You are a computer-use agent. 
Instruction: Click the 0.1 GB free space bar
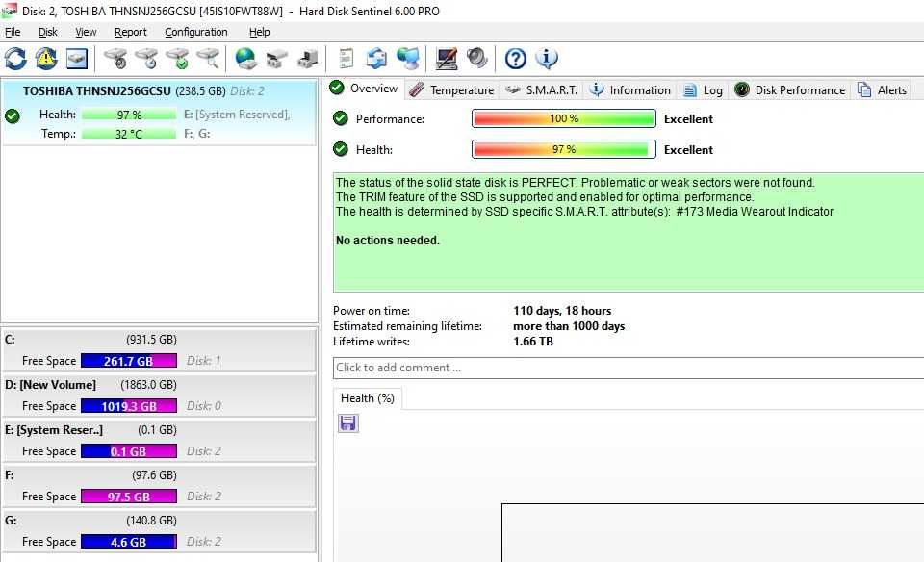128,451
